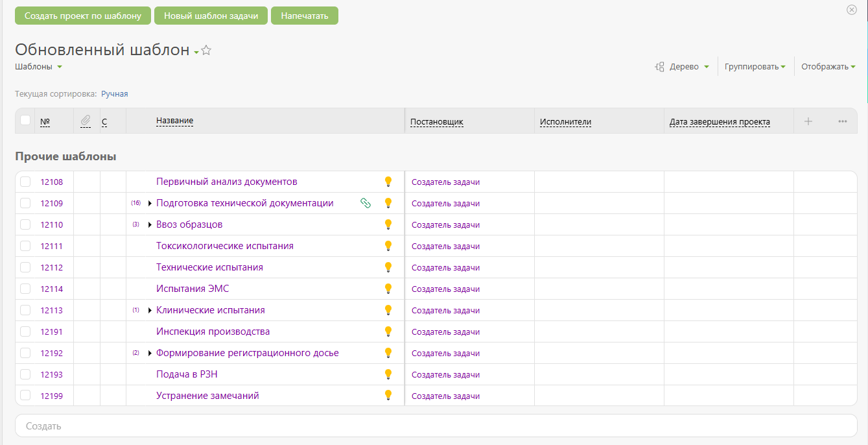Click the Создать проект по шаблону button
This screenshot has width=868, height=445.
(x=83, y=16)
